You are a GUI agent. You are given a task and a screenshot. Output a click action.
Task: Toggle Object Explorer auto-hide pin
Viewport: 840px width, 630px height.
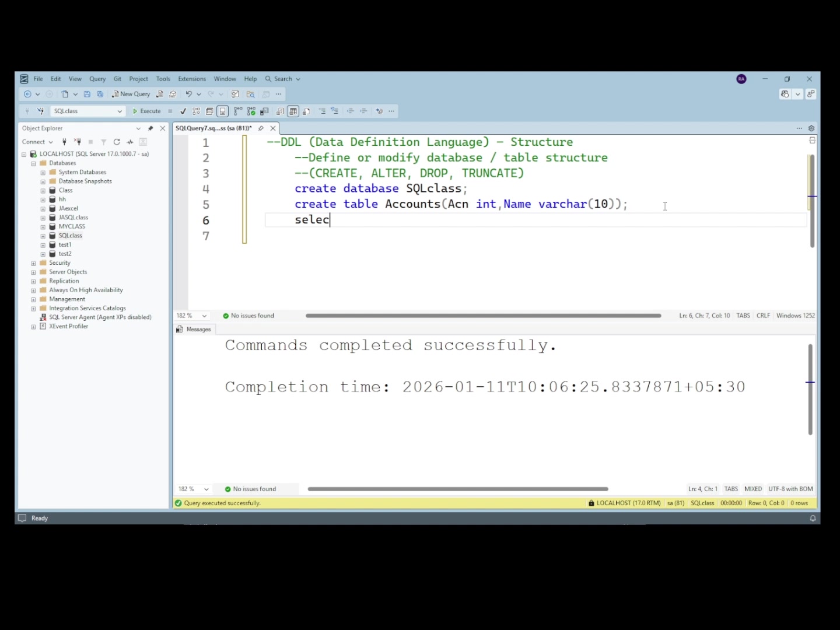150,128
